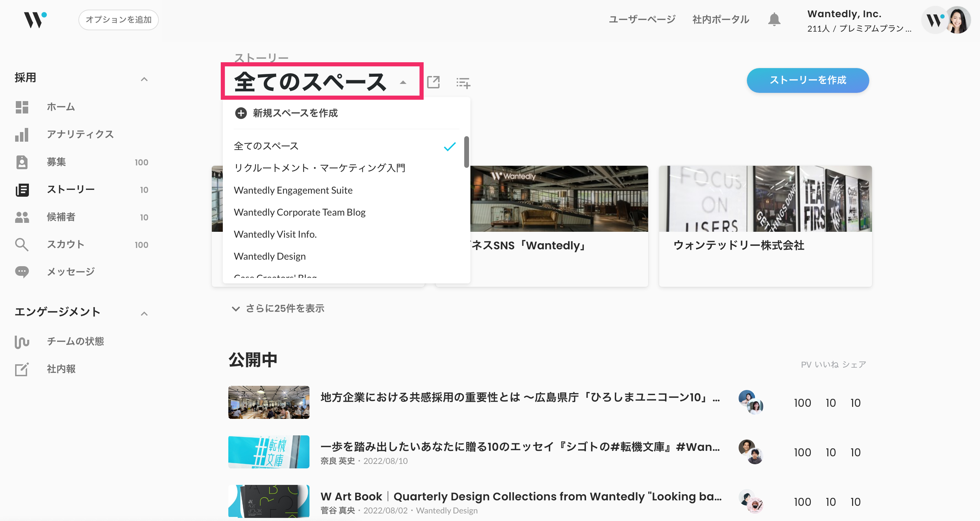Select the checked 全てのスペース option
The width and height of the screenshot is (980, 521).
[266, 146]
